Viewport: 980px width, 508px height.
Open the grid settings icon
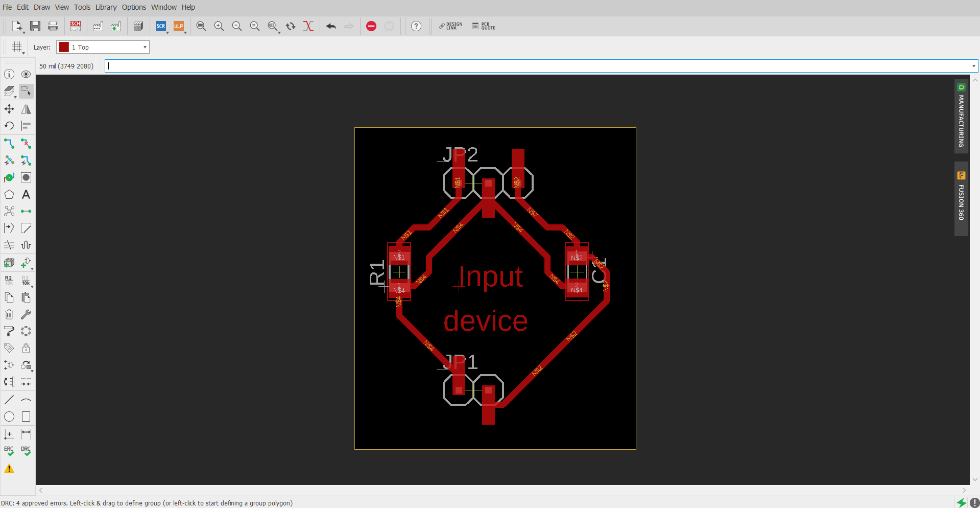[17, 47]
